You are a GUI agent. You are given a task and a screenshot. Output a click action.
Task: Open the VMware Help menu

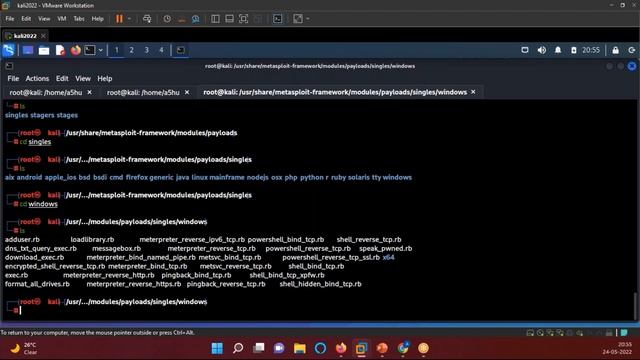[x=98, y=19]
